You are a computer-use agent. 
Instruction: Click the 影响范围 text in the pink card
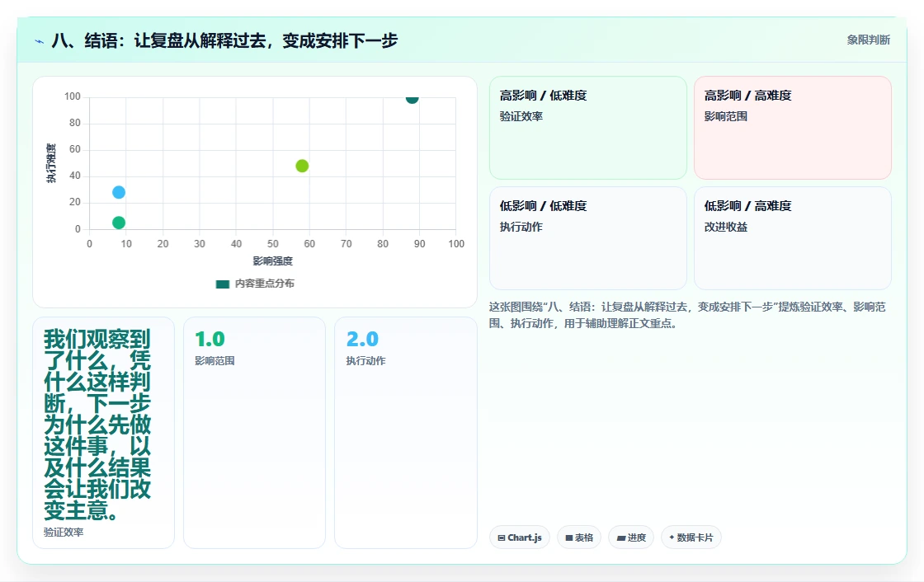click(x=725, y=116)
